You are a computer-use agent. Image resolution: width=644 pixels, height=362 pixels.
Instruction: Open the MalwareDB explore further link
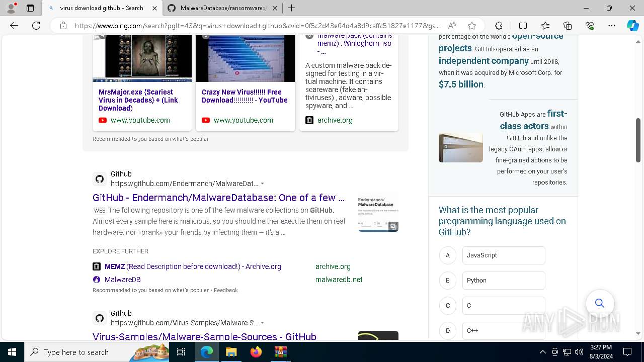tap(123, 280)
